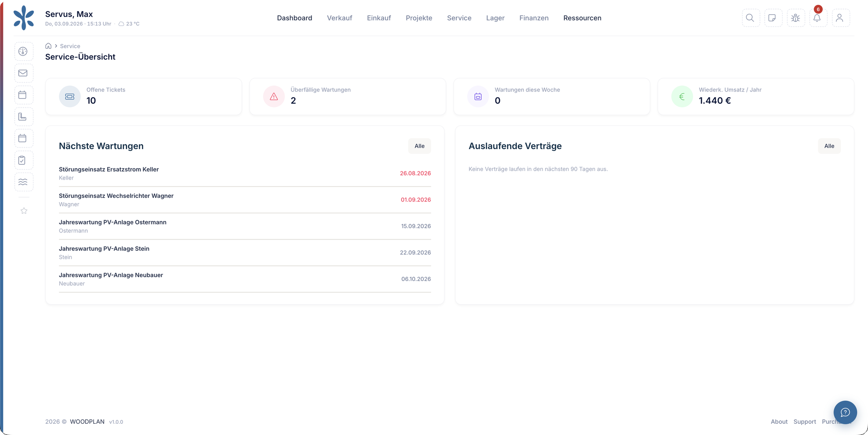Image resolution: width=868 pixels, height=435 pixels.
Task: Click the overdue date 26.08.2026
Action: click(x=415, y=173)
